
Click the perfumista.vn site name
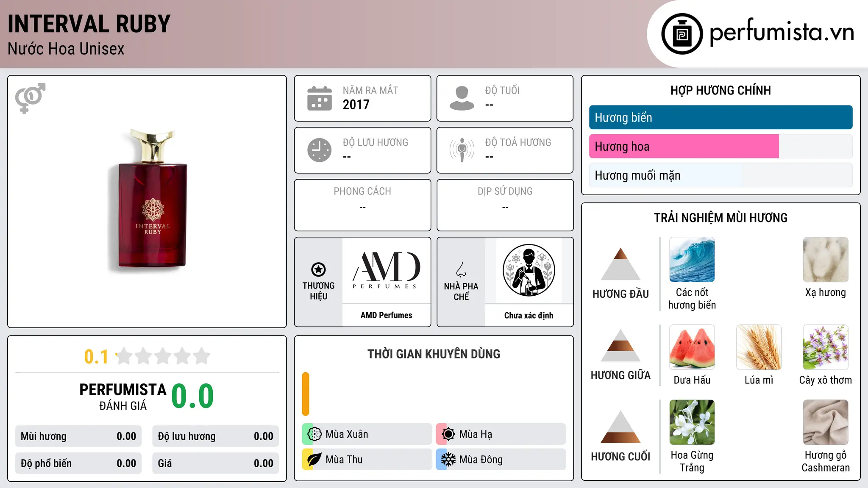tap(782, 32)
